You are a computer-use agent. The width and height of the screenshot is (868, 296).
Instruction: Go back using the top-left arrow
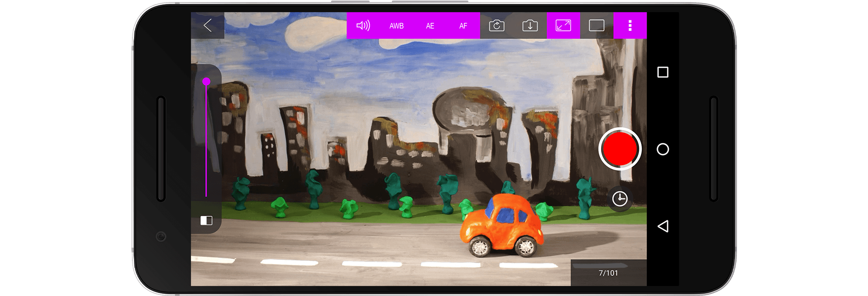(x=207, y=26)
